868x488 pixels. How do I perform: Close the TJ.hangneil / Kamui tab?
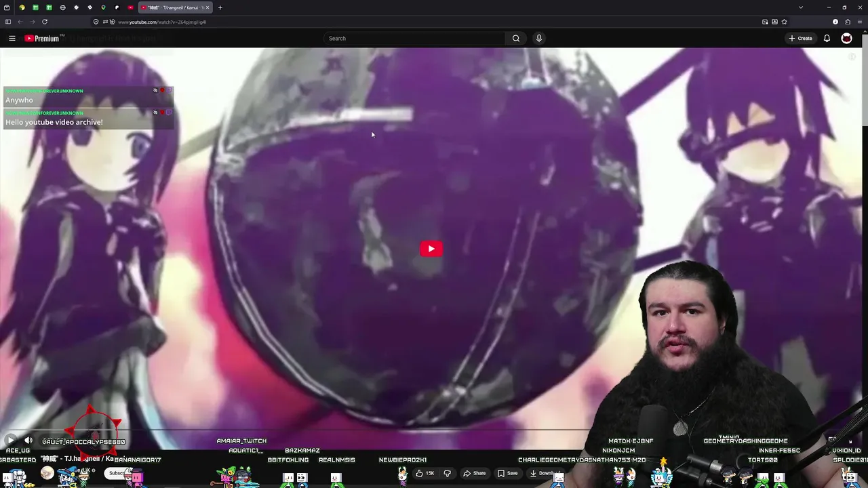[x=208, y=7]
